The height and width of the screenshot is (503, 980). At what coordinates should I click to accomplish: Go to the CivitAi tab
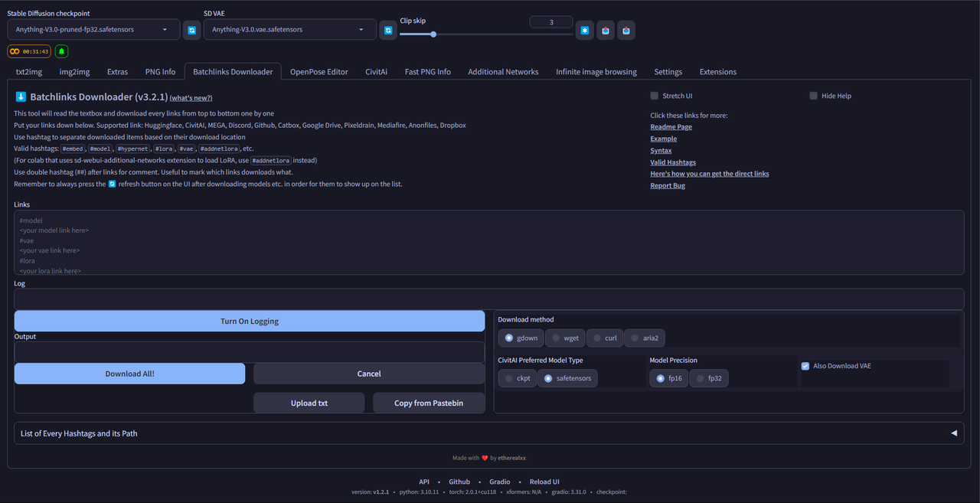(376, 71)
